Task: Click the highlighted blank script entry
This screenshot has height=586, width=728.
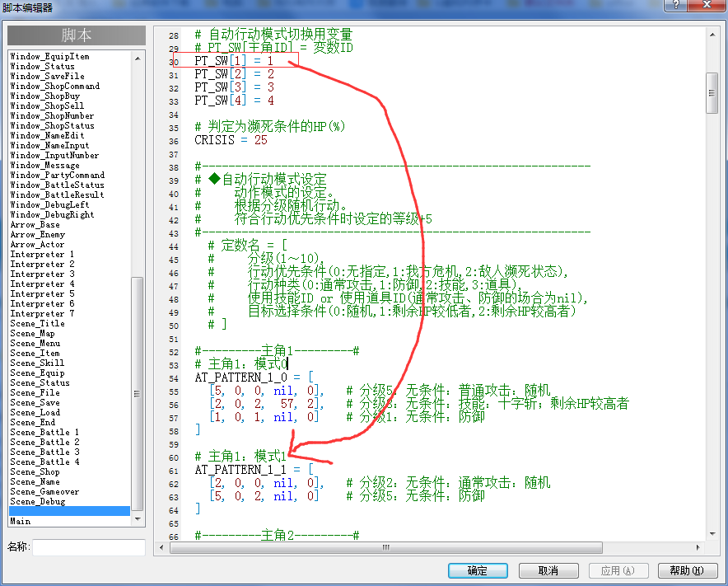Action: 70,511
